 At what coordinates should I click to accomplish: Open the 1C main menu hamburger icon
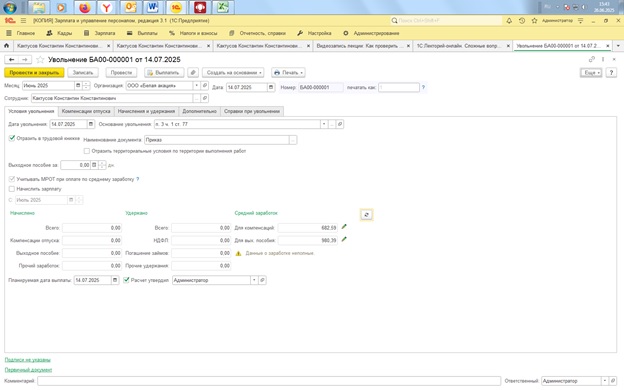point(23,20)
